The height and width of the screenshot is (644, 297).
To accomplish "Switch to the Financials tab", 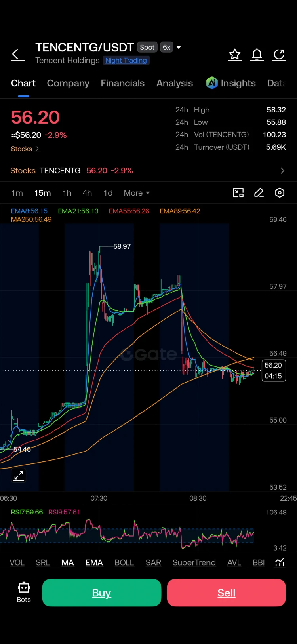I will pyautogui.click(x=123, y=83).
